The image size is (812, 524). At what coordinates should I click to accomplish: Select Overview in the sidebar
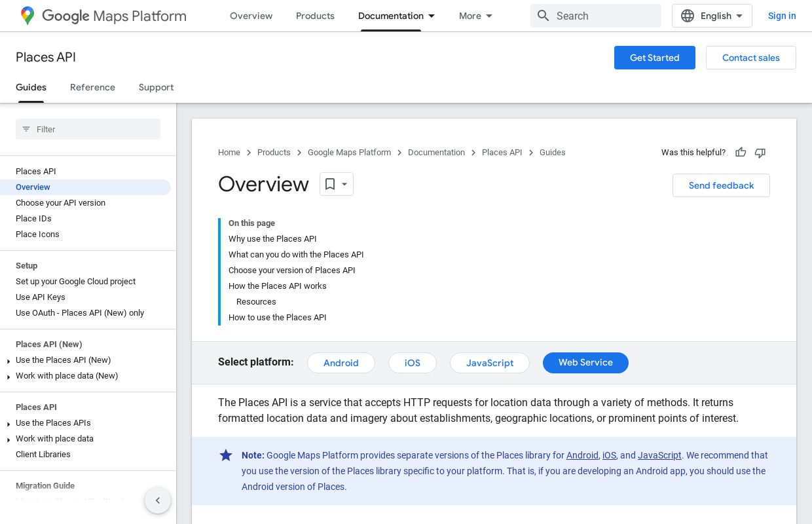[85, 187]
